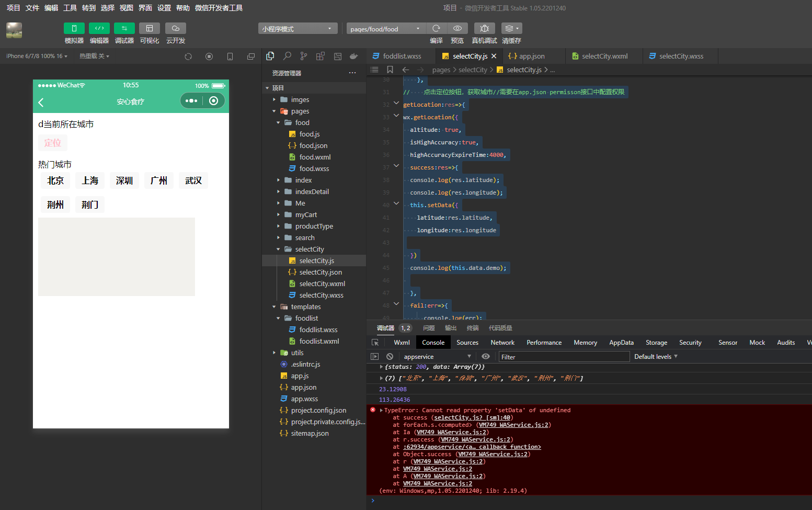The height and width of the screenshot is (510, 812).
Task: Select the city 深圳 in simulator
Action: click(x=124, y=180)
